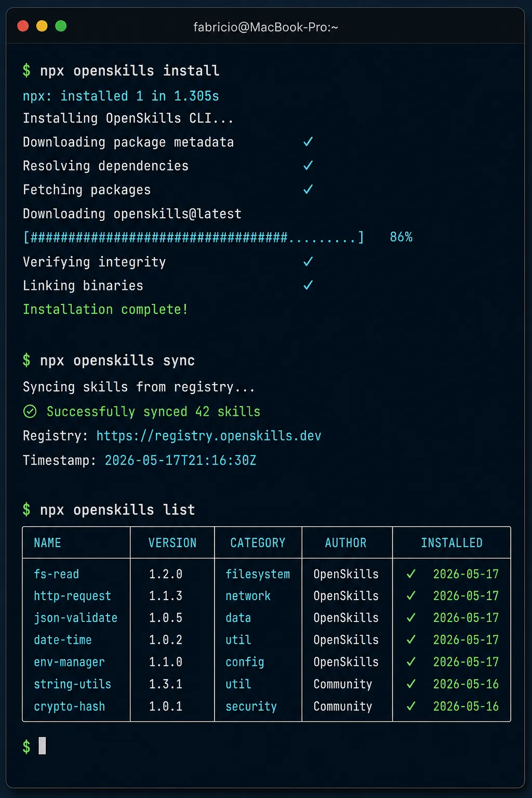Click the checkmark next to Downloading package metadata
The image size is (532, 798).
pyautogui.click(x=308, y=141)
